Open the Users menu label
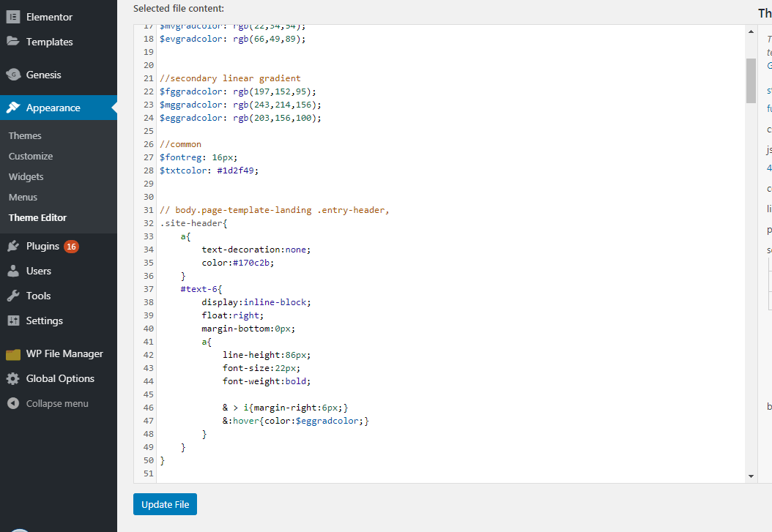The height and width of the screenshot is (532, 772). 38,271
